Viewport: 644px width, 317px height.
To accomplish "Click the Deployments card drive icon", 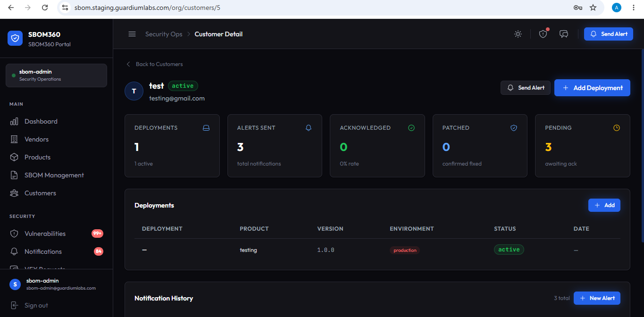I will pyautogui.click(x=206, y=128).
